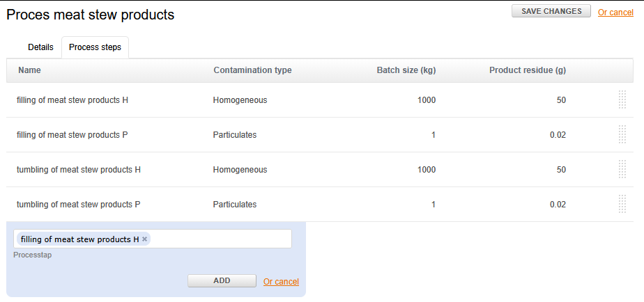Click drag handle for tumbling products H row
Screen dimensions: 644x302
click(x=622, y=170)
